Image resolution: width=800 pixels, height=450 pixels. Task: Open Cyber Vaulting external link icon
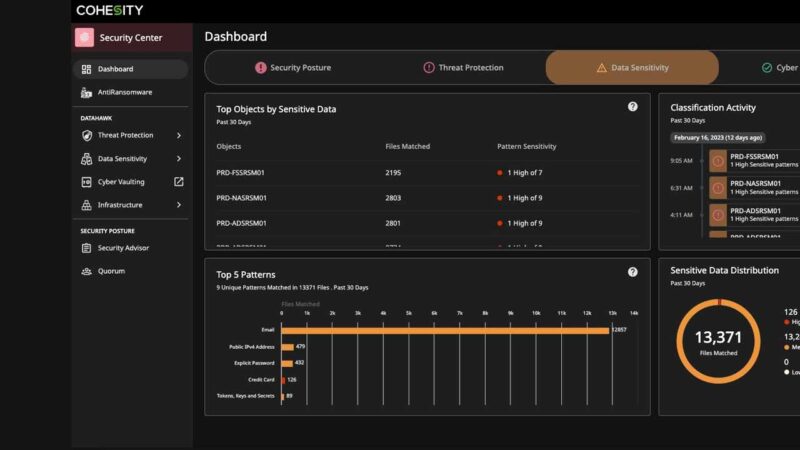179,182
